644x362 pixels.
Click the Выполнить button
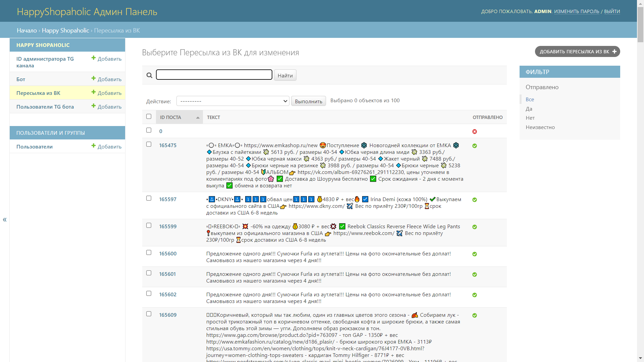[x=309, y=101]
